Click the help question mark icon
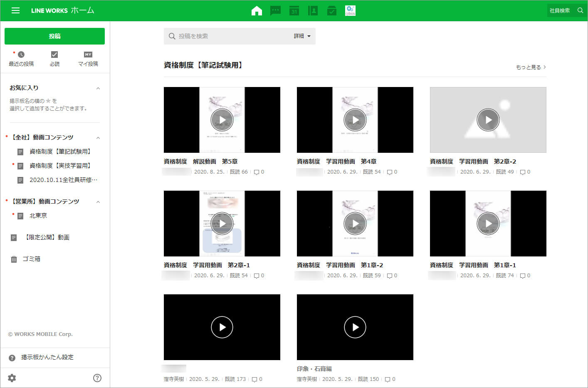 point(97,378)
